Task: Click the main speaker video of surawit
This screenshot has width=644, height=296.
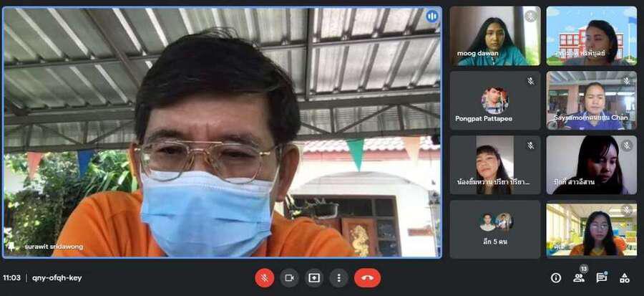Action: [222, 133]
